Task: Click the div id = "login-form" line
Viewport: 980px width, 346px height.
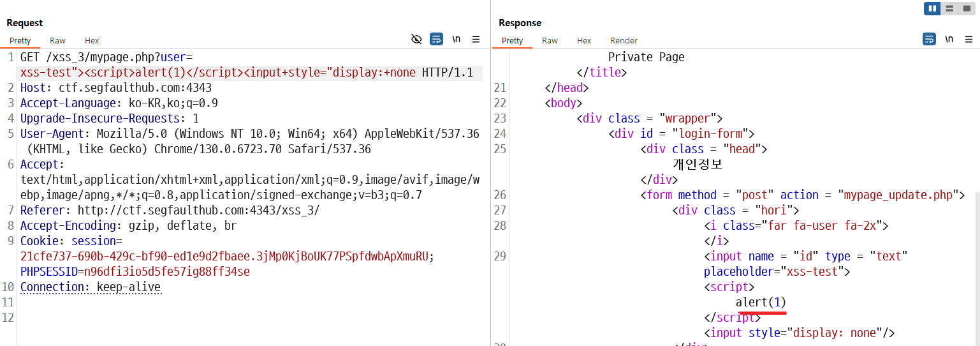Action: pos(682,133)
